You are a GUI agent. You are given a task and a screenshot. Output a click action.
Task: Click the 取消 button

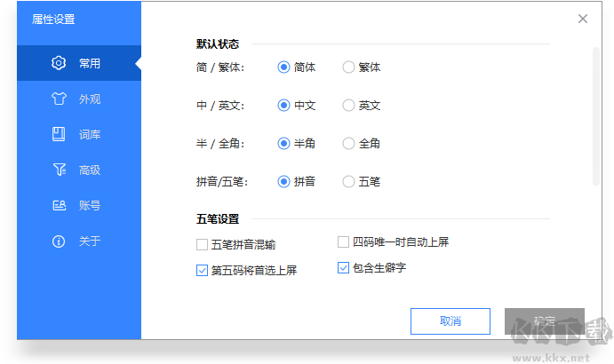[451, 321]
